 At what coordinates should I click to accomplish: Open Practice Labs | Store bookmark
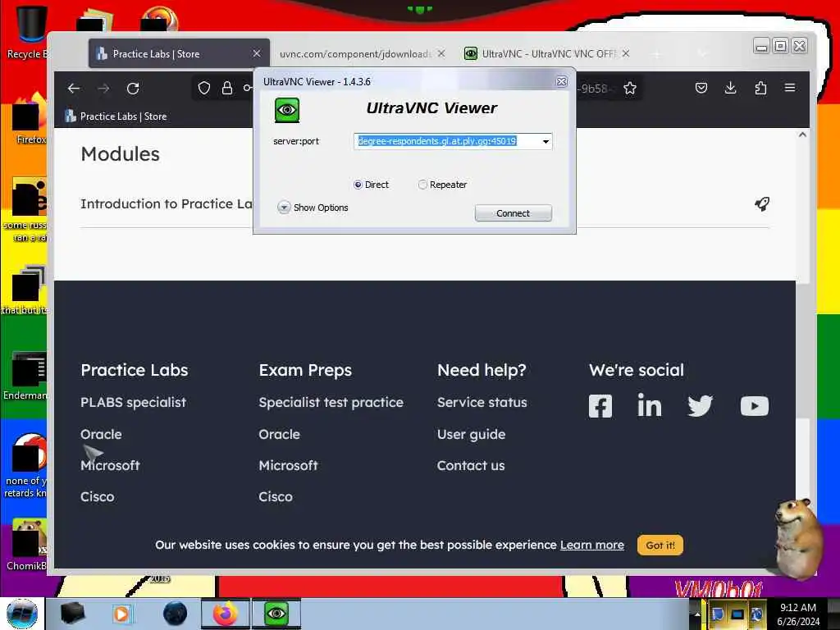(x=116, y=116)
